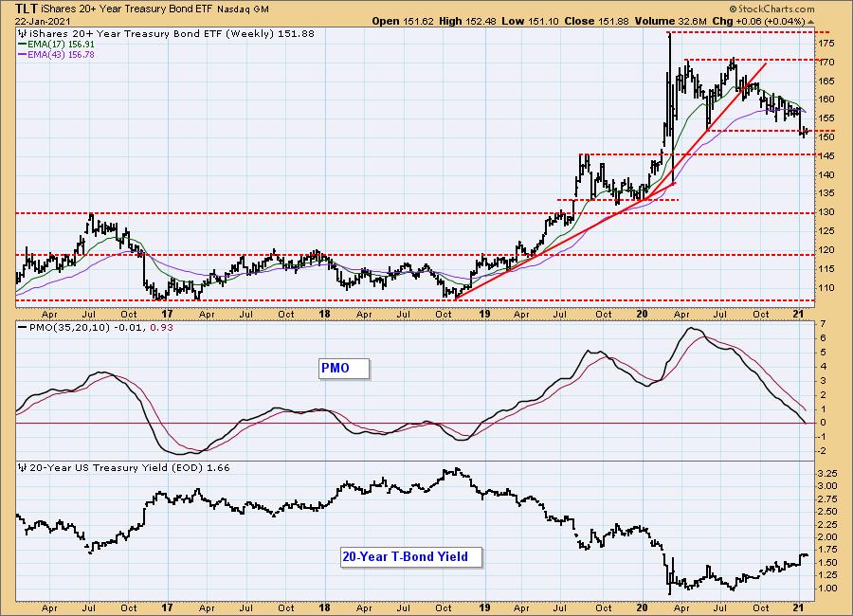Click the 'iShares 20+ Year Treasury Bond ETF (Weekly) 151.88' legend
853x616 pixels.
(171, 34)
